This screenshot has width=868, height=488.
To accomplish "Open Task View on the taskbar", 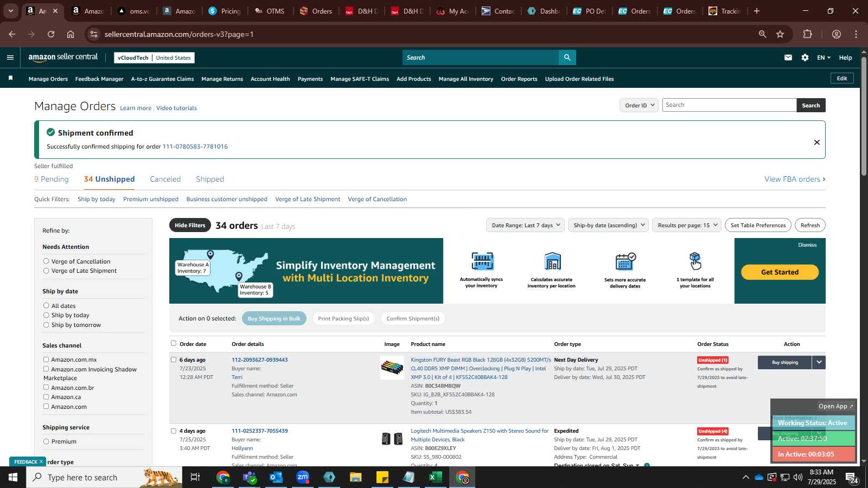I will tap(195, 477).
